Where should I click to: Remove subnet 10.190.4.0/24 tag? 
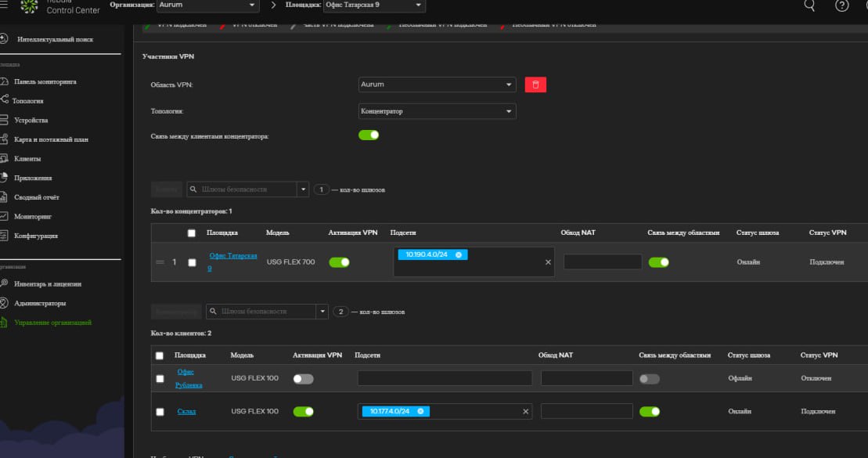click(459, 254)
